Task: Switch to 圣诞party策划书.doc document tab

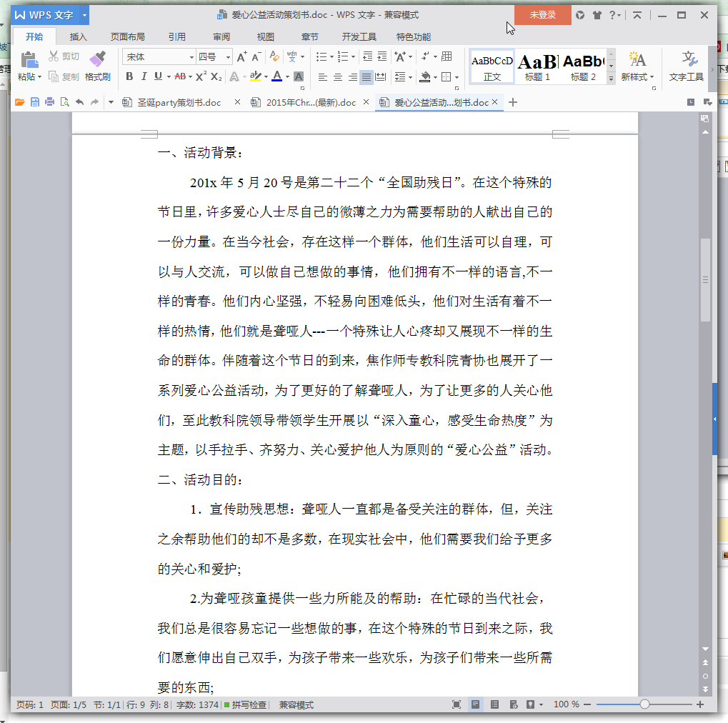Action: point(179,102)
